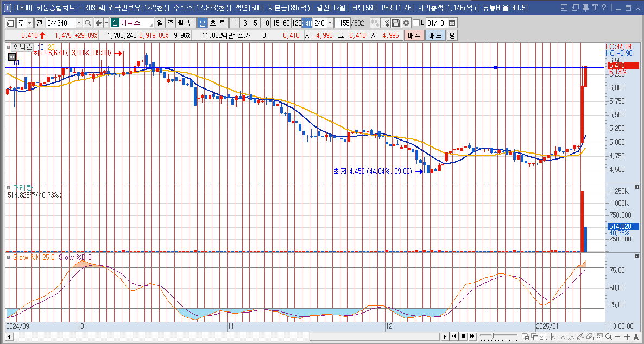Viewport: 644px width, 344px height.
Task: Click the 매수 buy button
Action: click(414, 35)
